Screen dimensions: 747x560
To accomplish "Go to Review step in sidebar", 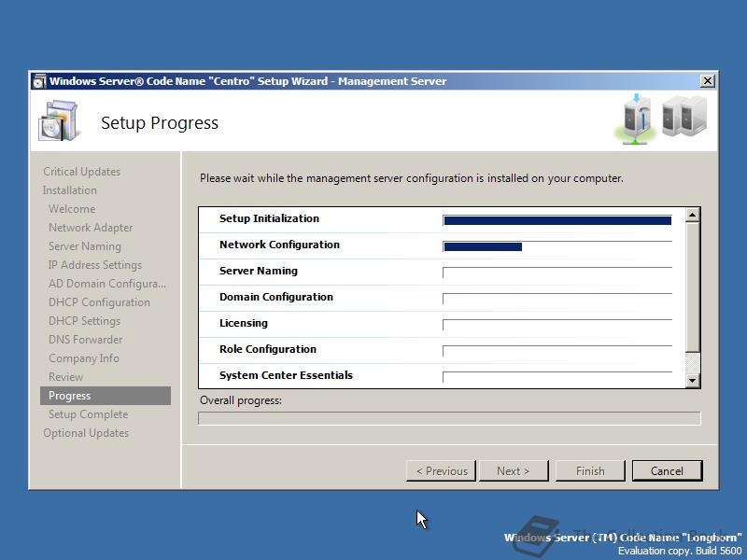I will [x=65, y=377].
